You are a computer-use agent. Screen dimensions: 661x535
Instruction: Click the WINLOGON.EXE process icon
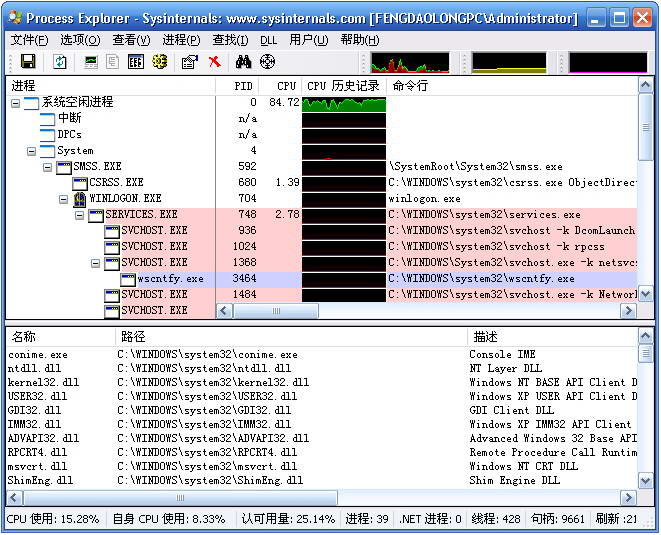79,199
